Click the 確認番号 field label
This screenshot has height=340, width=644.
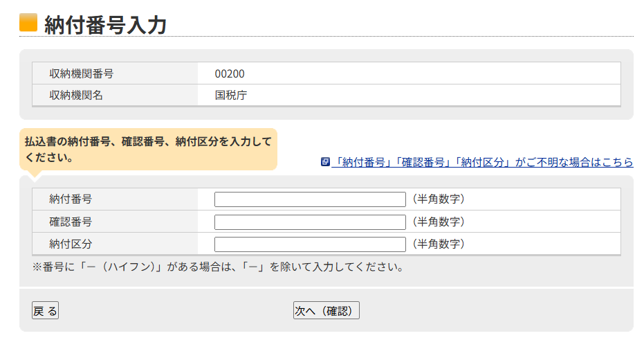[71, 222]
